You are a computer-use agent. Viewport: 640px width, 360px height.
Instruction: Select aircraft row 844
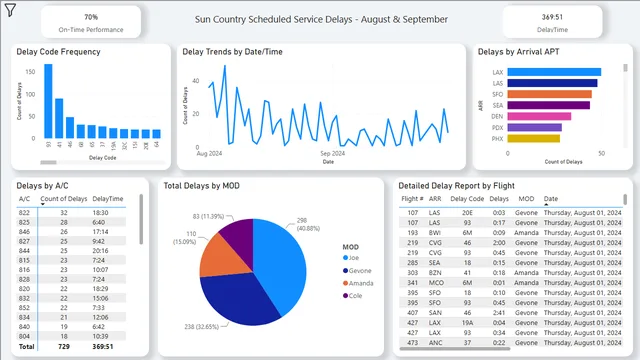click(71, 251)
